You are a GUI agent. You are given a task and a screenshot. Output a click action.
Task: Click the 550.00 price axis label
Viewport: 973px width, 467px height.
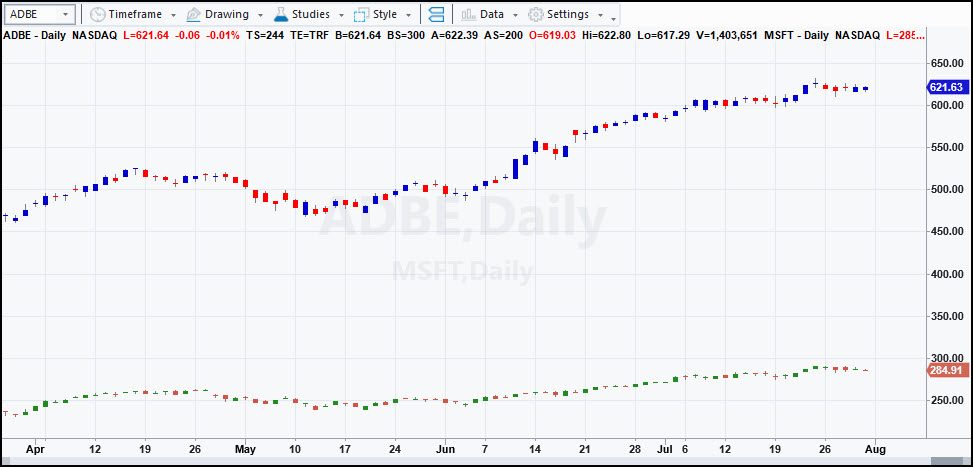coord(946,148)
